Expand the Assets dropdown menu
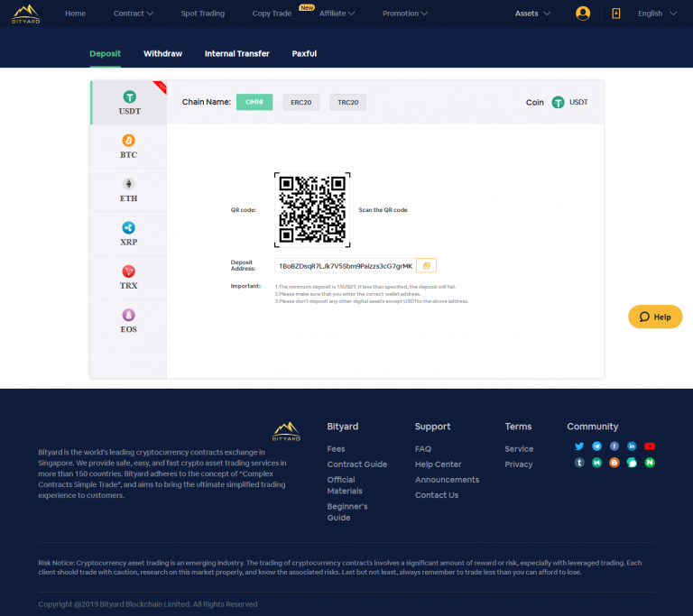Screen dimensions: 693x616 coord(532,14)
